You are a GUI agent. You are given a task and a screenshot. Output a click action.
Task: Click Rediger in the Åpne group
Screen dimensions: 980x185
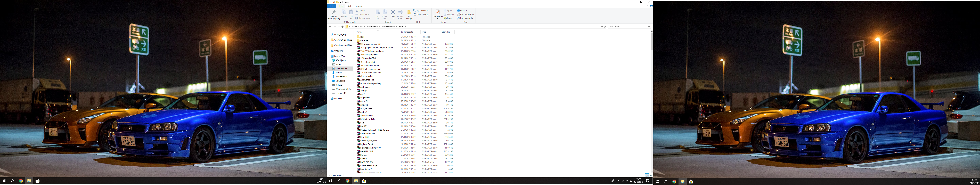tap(449, 14)
